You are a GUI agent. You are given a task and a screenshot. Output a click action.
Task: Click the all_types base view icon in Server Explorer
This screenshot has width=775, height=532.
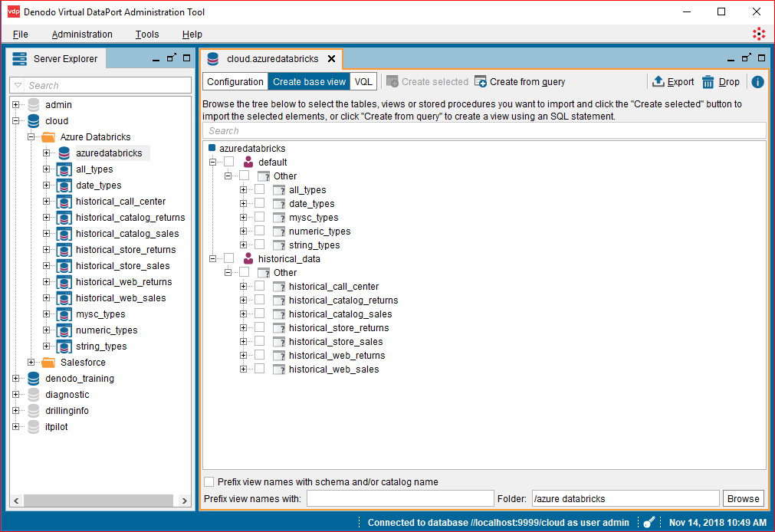(x=64, y=169)
